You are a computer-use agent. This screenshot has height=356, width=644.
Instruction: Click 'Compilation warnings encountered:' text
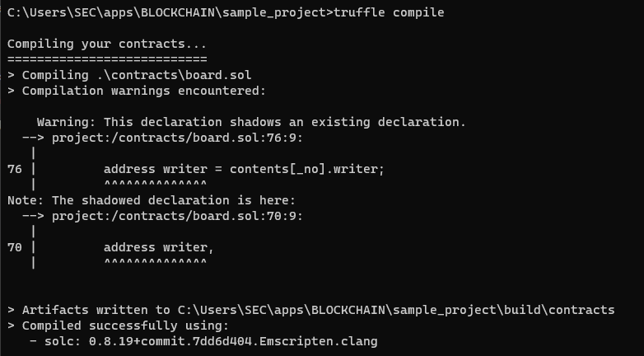[144, 91]
